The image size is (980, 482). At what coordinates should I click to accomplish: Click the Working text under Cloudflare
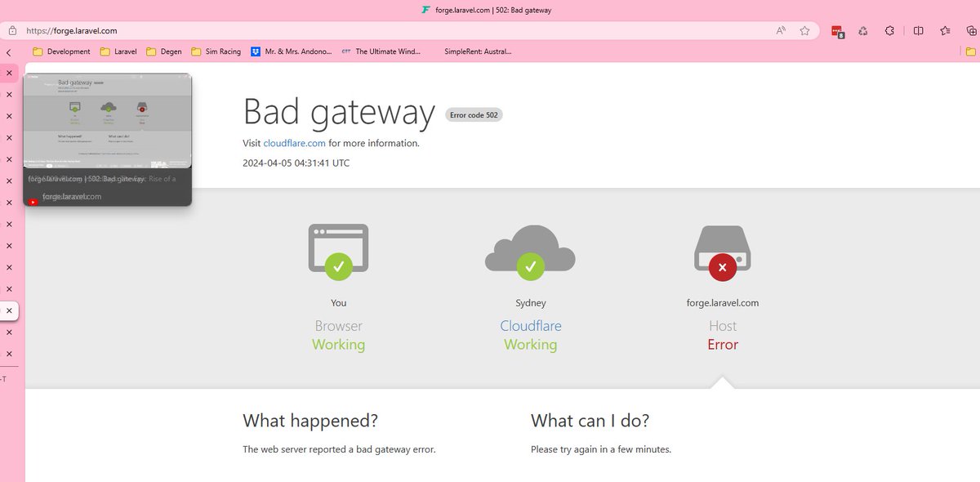[x=531, y=345]
